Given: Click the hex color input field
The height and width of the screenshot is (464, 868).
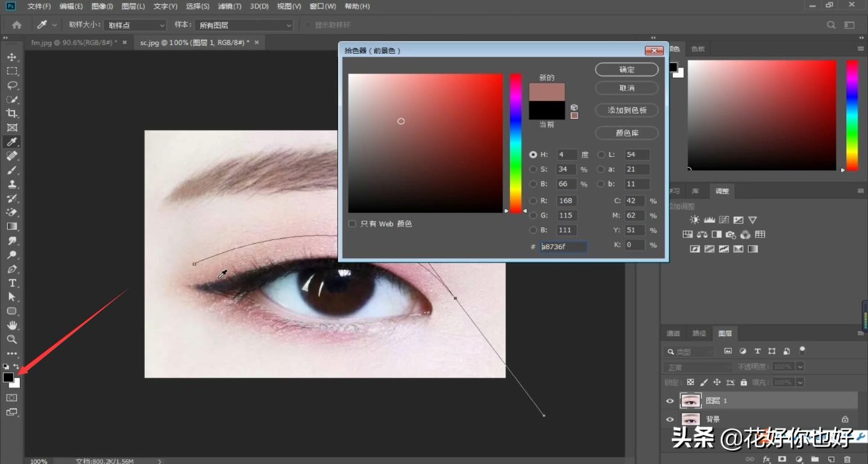Looking at the screenshot, I should 563,247.
